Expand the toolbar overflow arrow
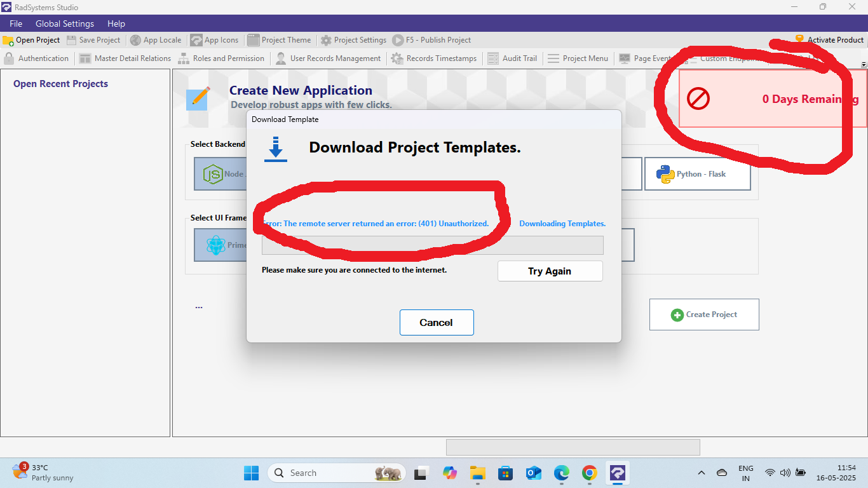Screen dimensions: 868x488 (x=864, y=65)
